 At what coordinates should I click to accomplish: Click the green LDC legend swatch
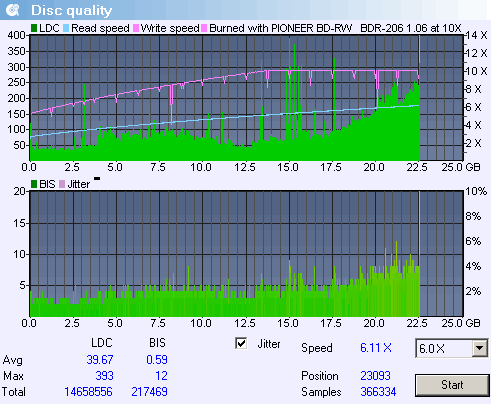34,28
